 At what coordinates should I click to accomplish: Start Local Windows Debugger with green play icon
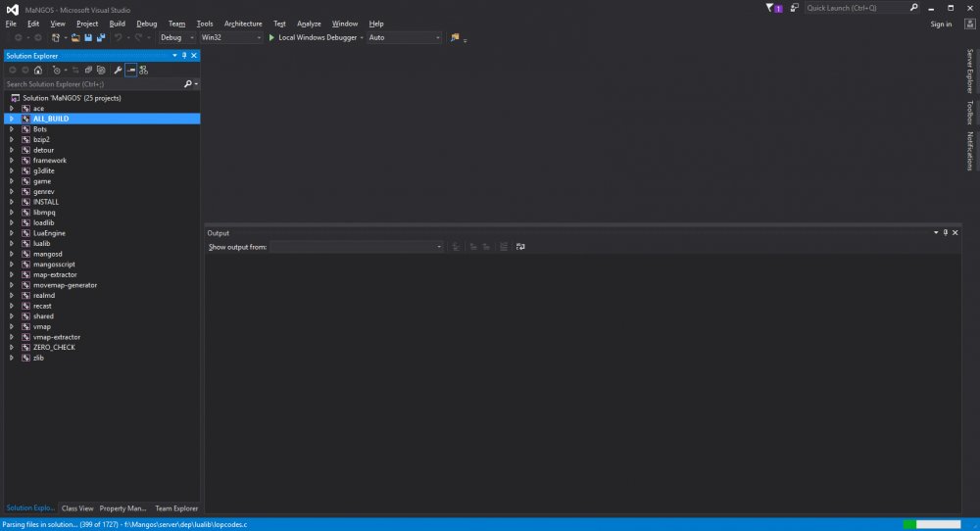click(271, 37)
